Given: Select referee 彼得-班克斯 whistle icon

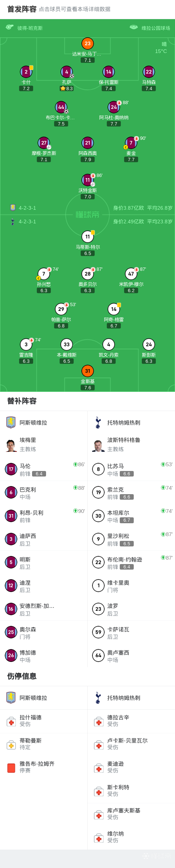Looking at the screenshot, I should pyautogui.click(x=10, y=27).
